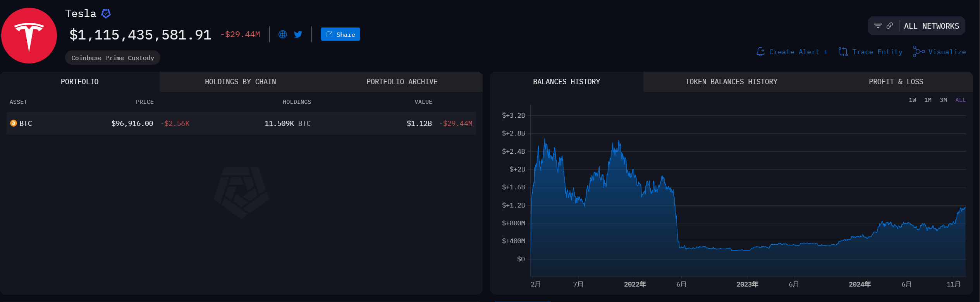This screenshot has width=980, height=302.
Task: Open Tesla's Twitter profile icon
Action: [x=298, y=34]
